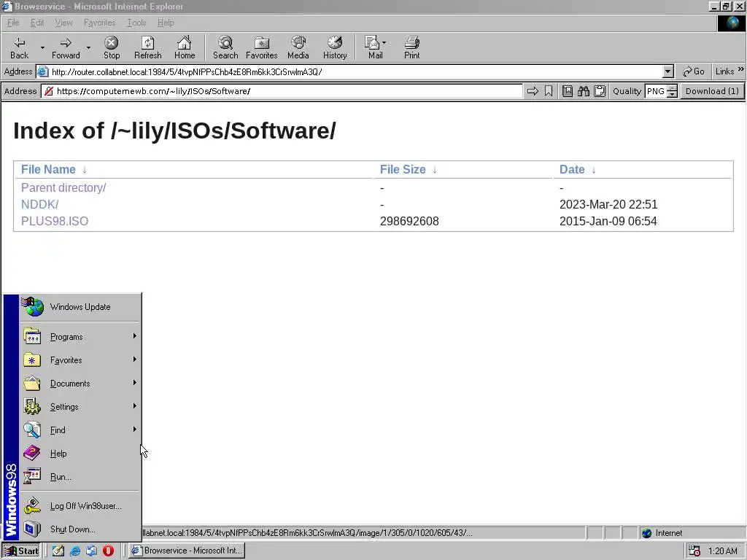Expand Find submenu in Start menu

pyautogui.click(x=80, y=430)
